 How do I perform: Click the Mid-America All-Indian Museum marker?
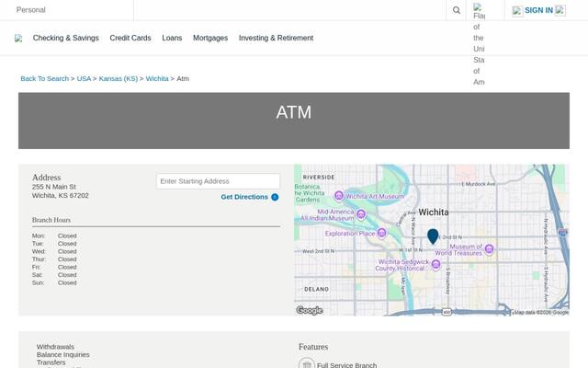pos(361,214)
